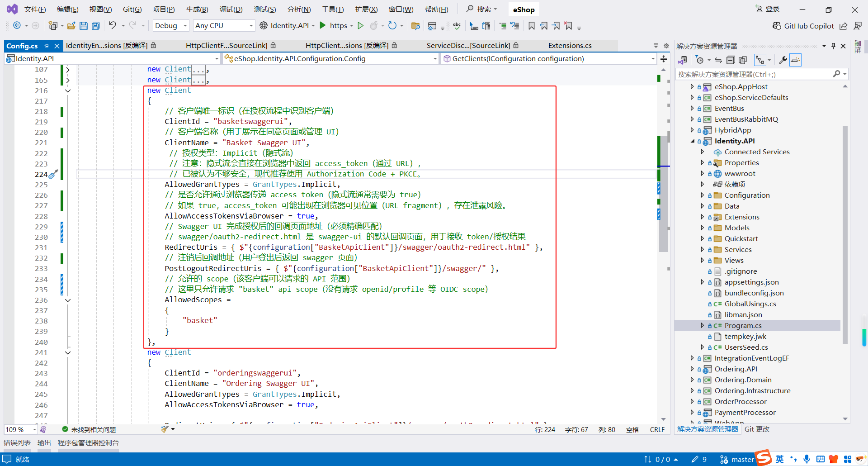The width and height of the screenshot is (868, 466).
Task: Switch to the Extensions.cs tab
Action: click(x=570, y=45)
